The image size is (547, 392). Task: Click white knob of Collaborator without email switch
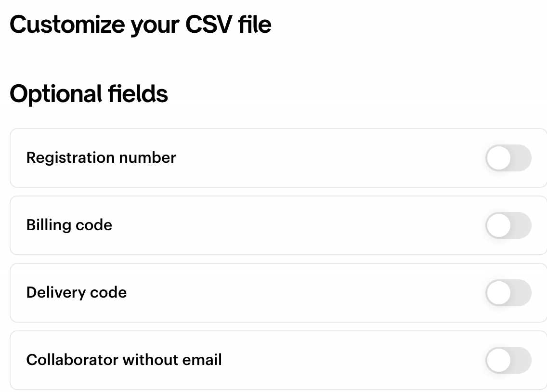point(498,360)
